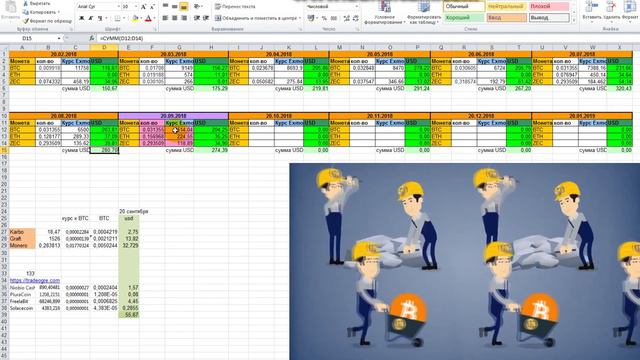This screenshot has width=640, height=360.
Task: Select the orange Monero cell
Action: [22, 246]
